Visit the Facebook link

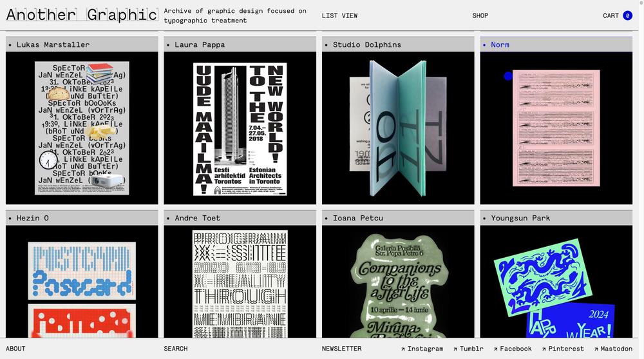[513, 349]
